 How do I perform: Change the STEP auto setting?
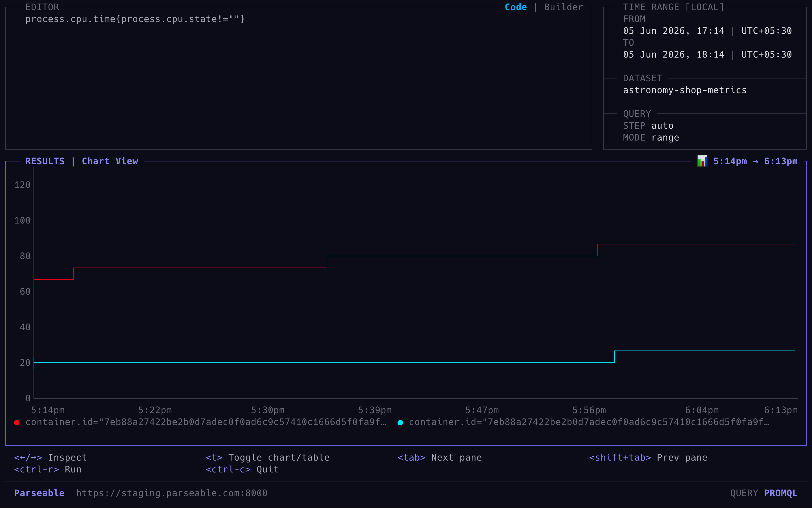tap(648, 126)
